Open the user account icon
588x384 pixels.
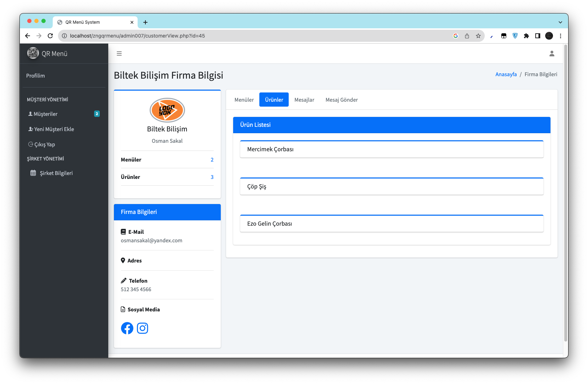[552, 53]
